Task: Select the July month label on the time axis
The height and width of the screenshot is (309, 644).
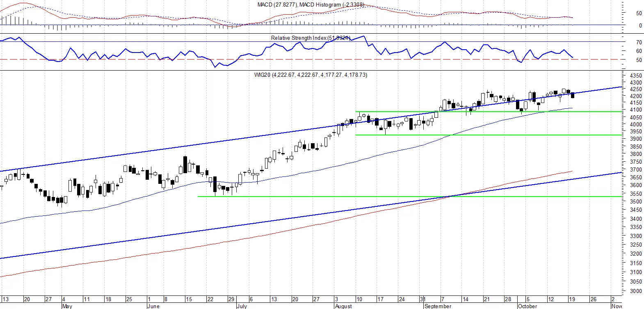Action: pos(242,306)
